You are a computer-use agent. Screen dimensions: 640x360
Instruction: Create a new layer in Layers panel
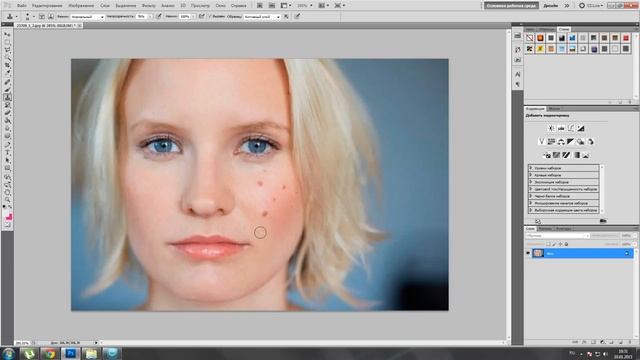coord(621,342)
